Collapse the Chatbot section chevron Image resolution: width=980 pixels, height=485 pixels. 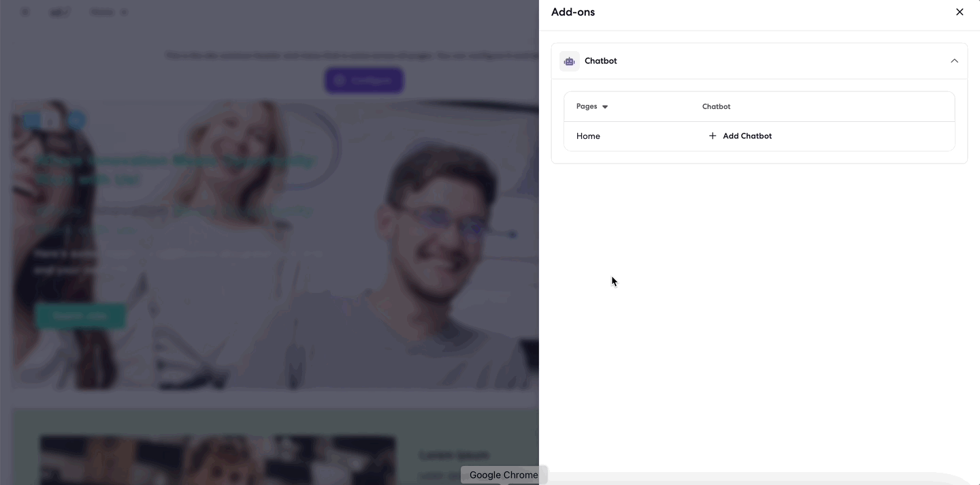[x=954, y=61]
